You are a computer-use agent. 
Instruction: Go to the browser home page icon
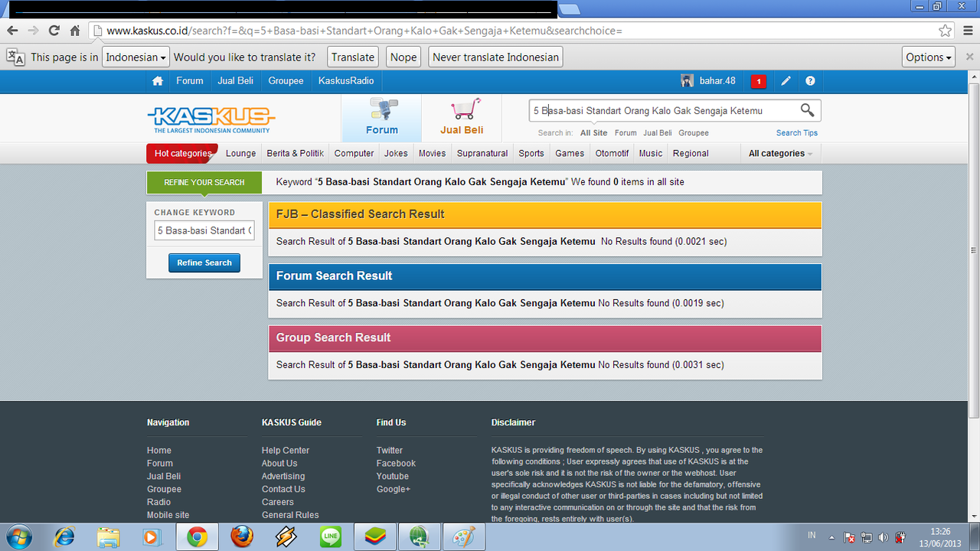[x=75, y=31]
